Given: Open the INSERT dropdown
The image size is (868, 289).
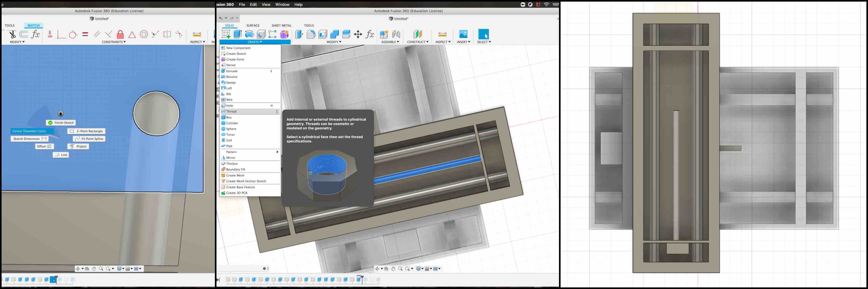Looking at the screenshot, I should [463, 42].
